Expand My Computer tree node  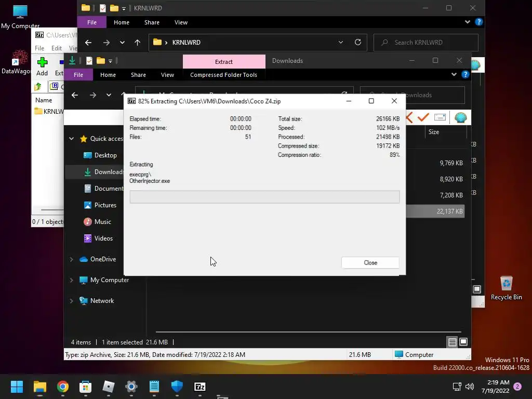pyautogui.click(x=71, y=280)
